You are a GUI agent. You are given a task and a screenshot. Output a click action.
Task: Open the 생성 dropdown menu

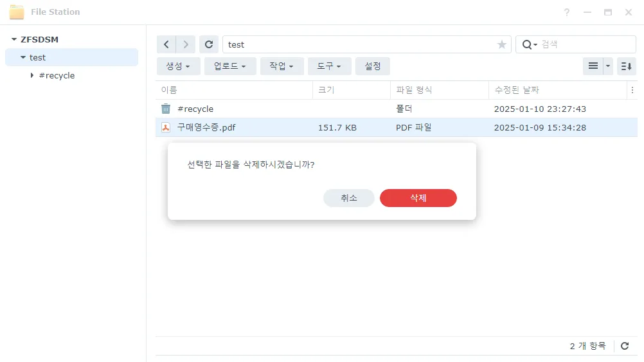(178, 66)
